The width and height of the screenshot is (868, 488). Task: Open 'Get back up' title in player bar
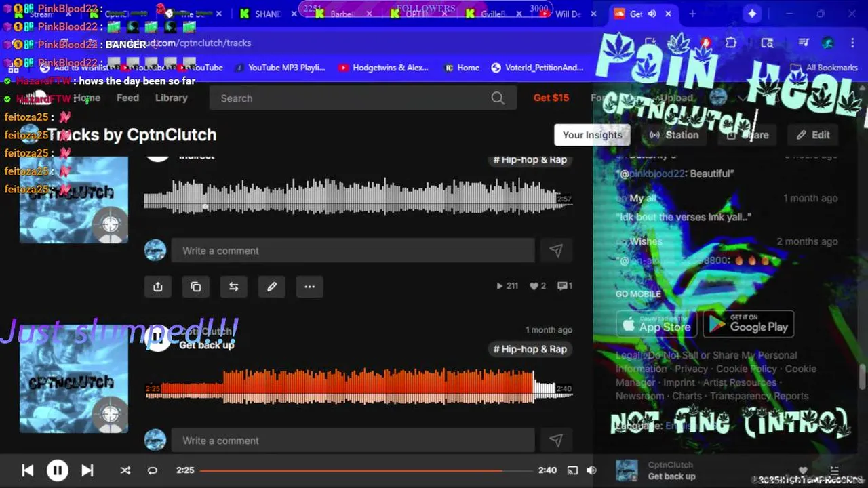[x=671, y=476]
